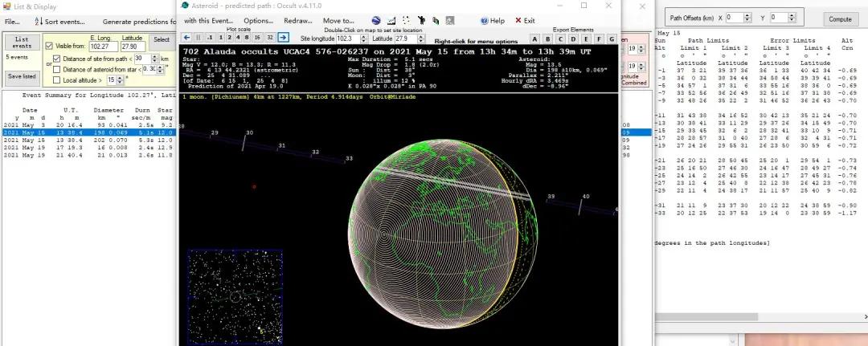Viewport: 868px width, 346px height.
Task: Go to next event with right arrow
Action: tap(283, 38)
